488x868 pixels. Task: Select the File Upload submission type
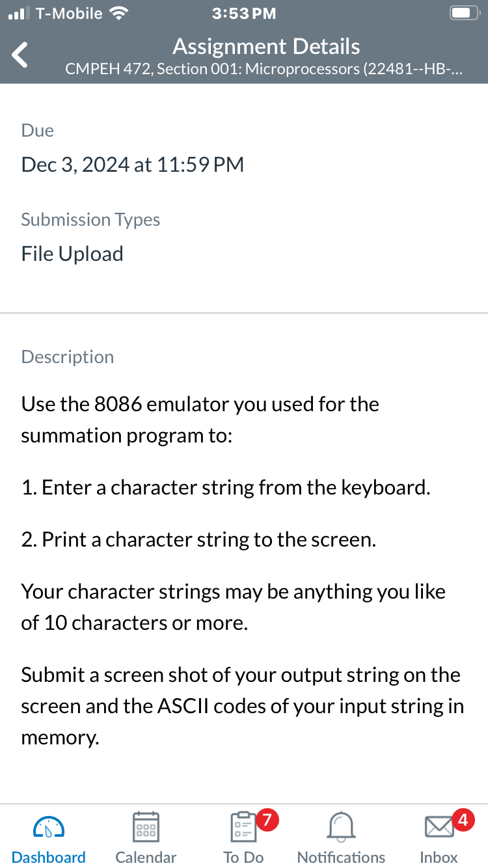72,253
